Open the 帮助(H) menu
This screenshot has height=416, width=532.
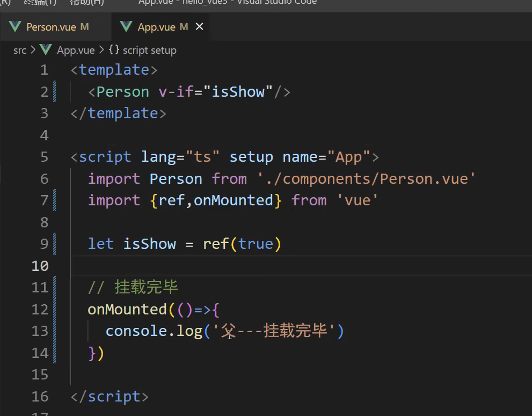coord(86,2)
